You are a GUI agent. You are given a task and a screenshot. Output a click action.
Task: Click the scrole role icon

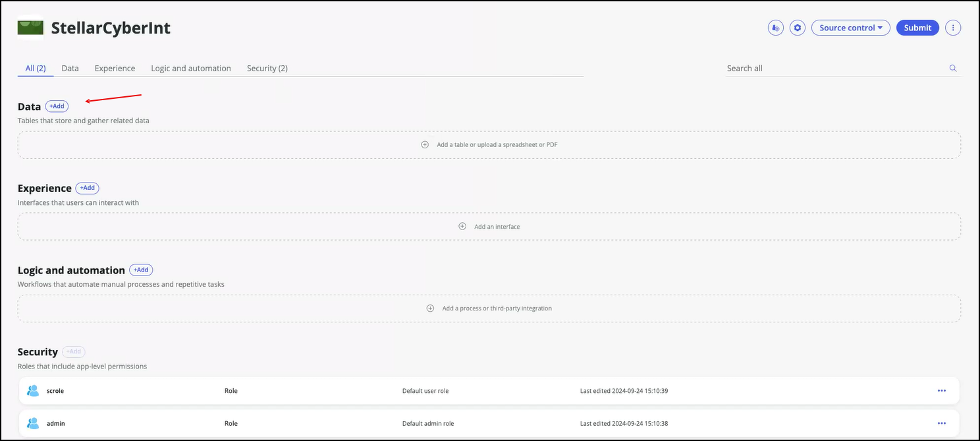pyautogui.click(x=33, y=391)
